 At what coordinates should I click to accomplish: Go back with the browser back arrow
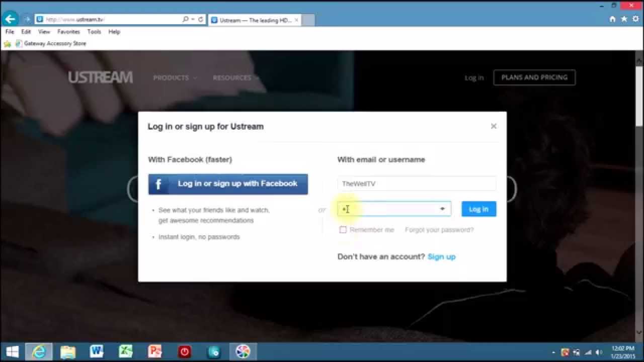click(10, 19)
